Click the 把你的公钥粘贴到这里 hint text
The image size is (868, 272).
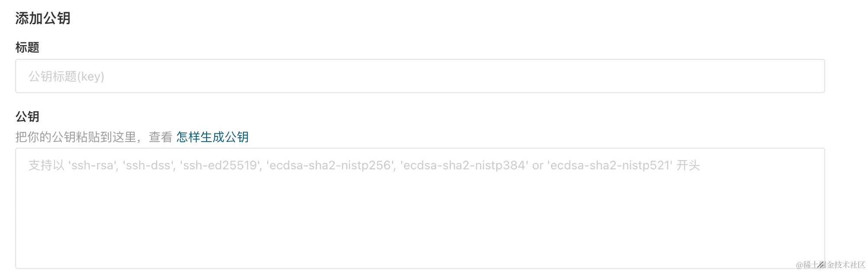[75, 137]
